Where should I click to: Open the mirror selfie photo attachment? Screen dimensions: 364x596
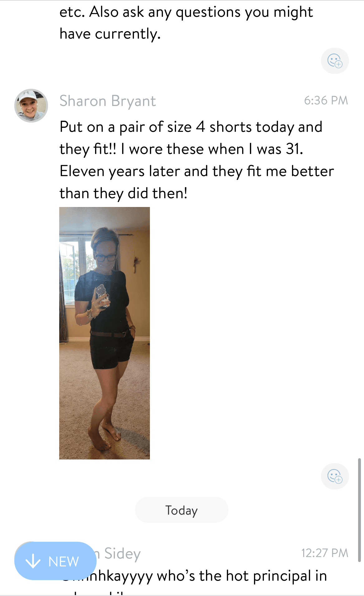click(x=104, y=333)
